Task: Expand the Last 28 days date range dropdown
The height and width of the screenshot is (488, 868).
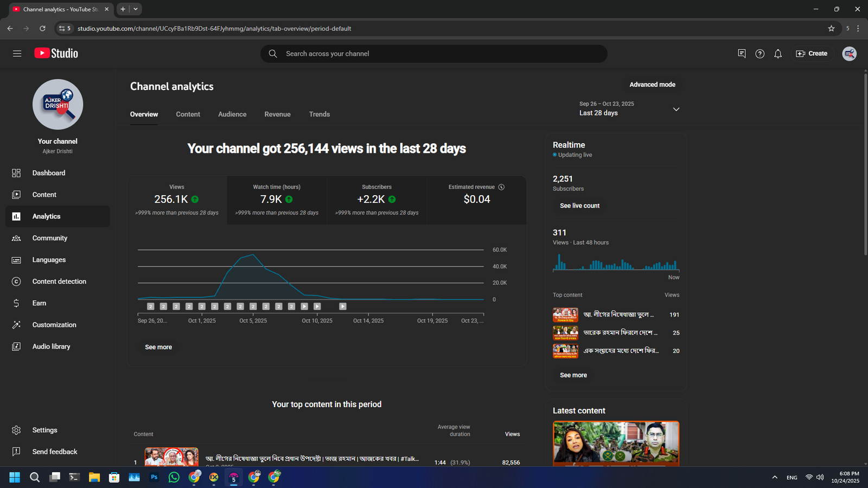Action: point(676,109)
